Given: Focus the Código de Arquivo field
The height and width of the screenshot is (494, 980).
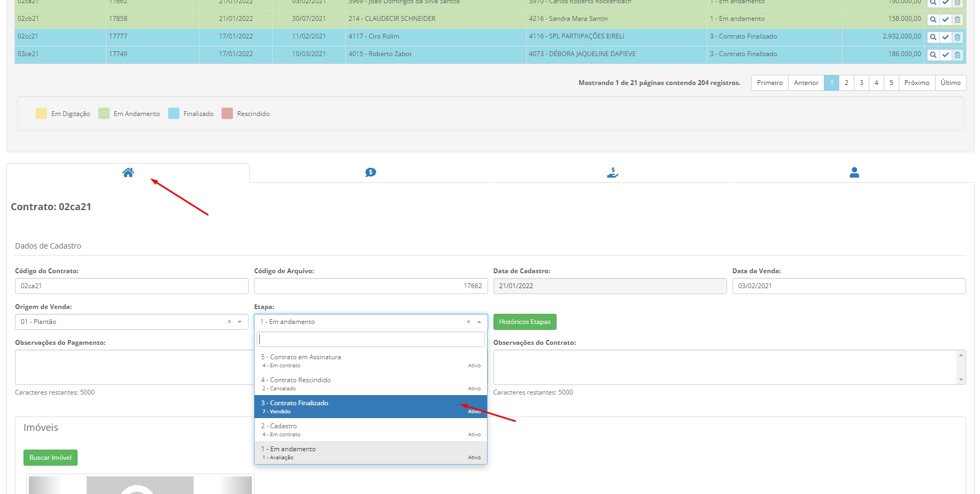Looking at the screenshot, I should pos(371,286).
